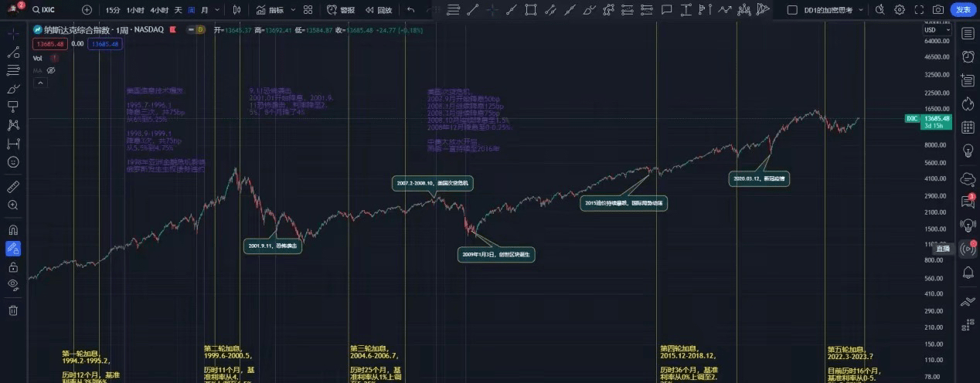Viewport: 980px width, 383px height.
Task: Open quick search icon
Action: [880, 10]
